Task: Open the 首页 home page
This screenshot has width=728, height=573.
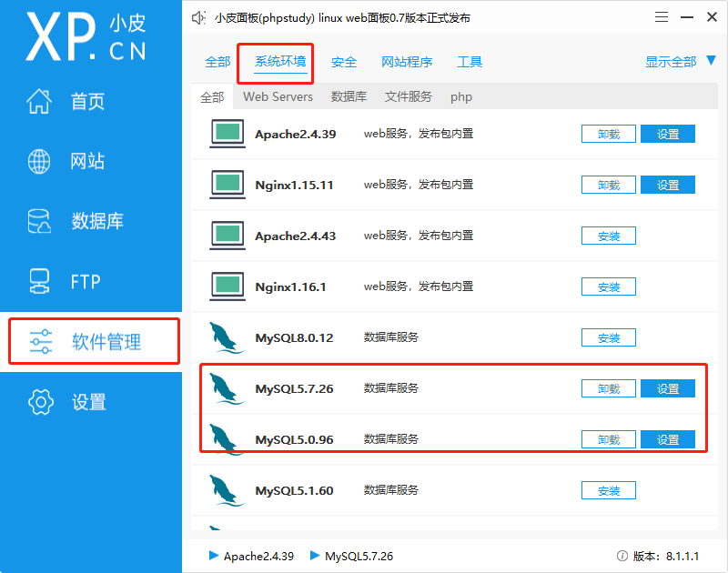Action: [x=87, y=101]
